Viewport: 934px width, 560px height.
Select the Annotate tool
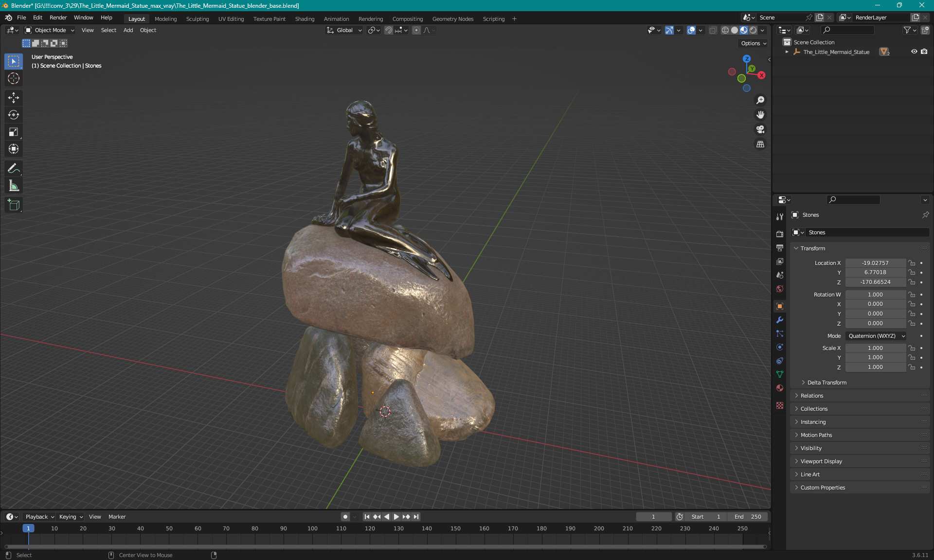tap(14, 168)
